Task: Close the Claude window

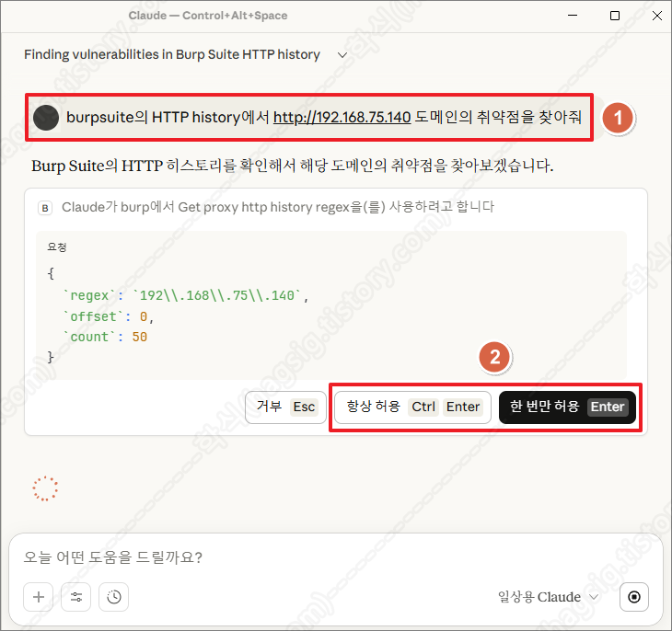Action: click(656, 16)
